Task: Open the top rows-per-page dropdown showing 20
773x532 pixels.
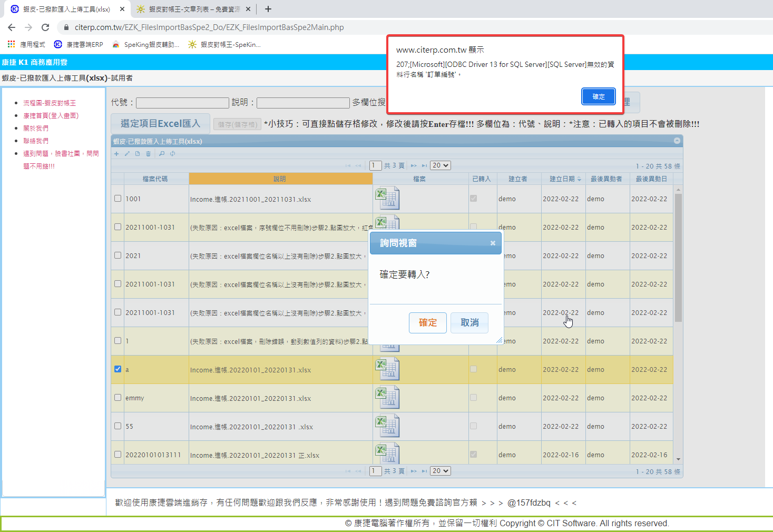Action: pos(440,165)
